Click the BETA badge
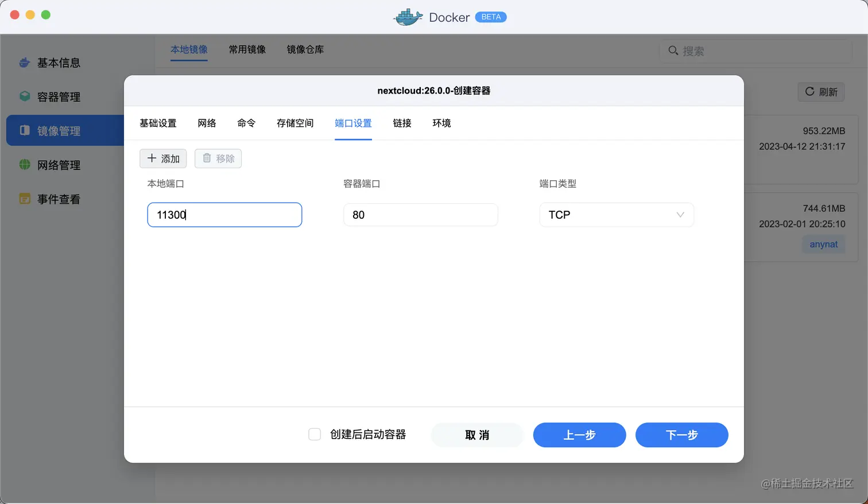This screenshot has height=504, width=868. 491,17
